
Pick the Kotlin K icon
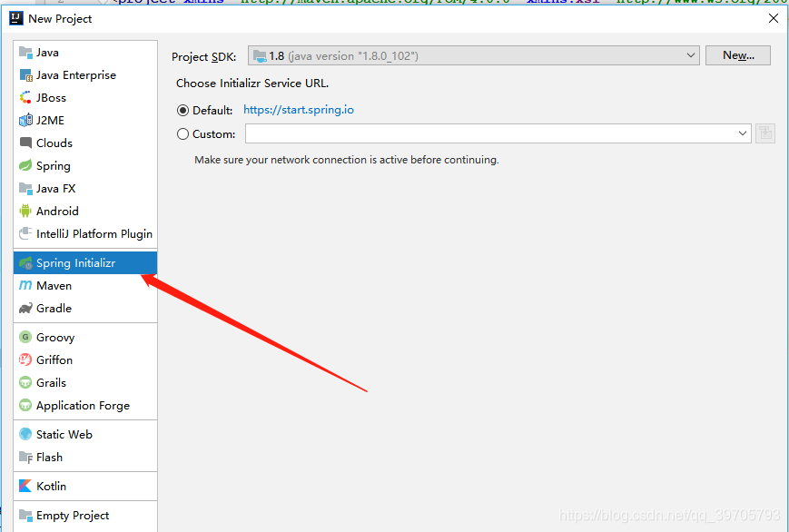point(25,486)
